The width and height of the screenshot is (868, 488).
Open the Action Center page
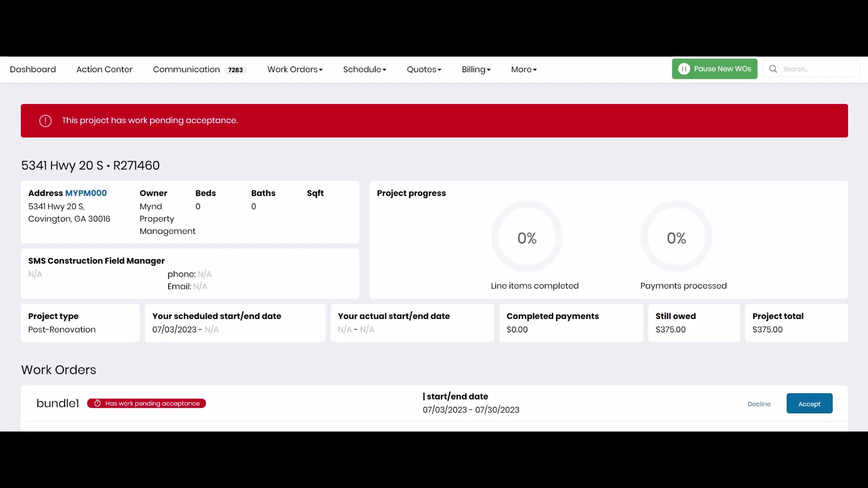coord(104,70)
